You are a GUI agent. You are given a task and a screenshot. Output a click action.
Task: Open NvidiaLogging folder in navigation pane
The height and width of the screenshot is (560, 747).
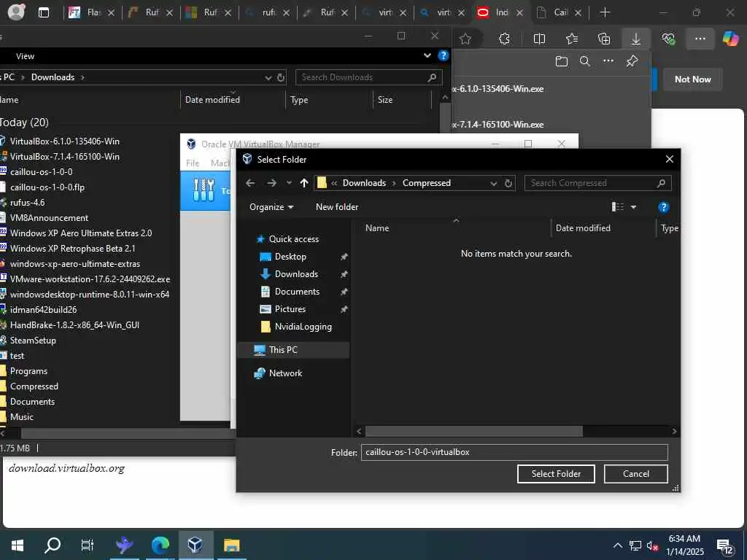[x=303, y=327]
